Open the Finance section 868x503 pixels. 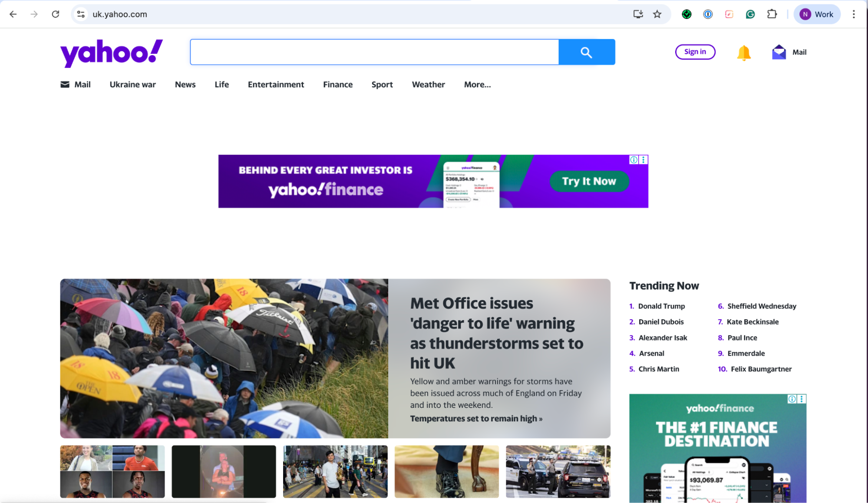(338, 84)
